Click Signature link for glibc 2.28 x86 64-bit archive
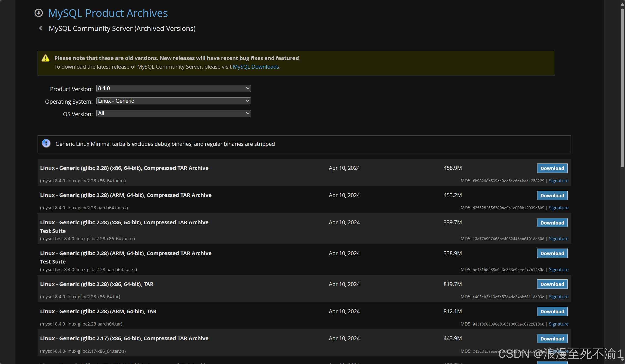This screenshot has width=625, height=364. coord(559,180)
